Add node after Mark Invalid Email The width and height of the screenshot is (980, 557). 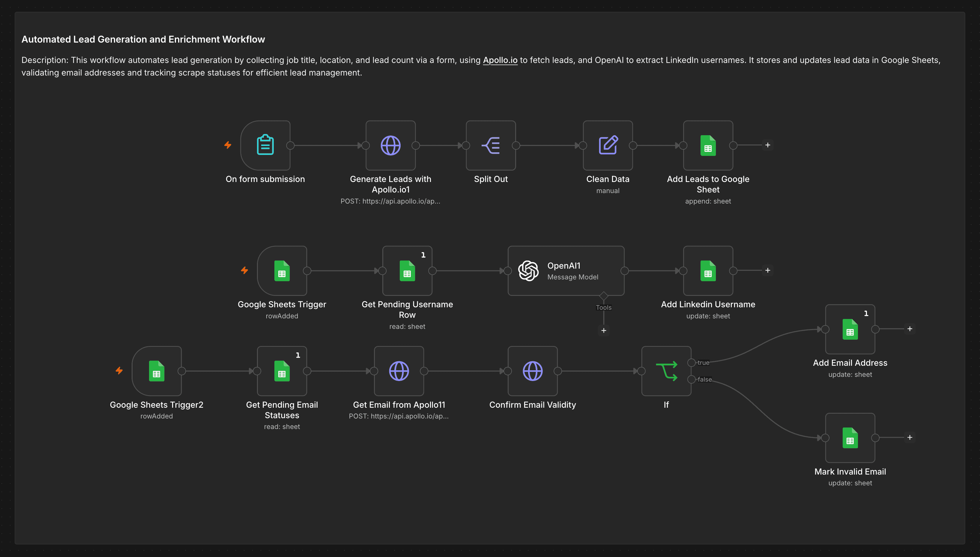pos(910,437)
